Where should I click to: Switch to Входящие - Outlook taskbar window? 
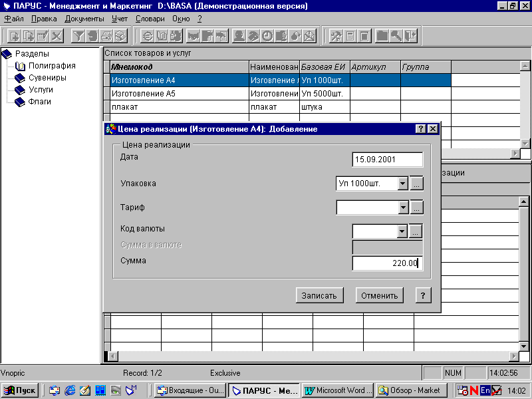pyautogui.click(x=191, y=390)
